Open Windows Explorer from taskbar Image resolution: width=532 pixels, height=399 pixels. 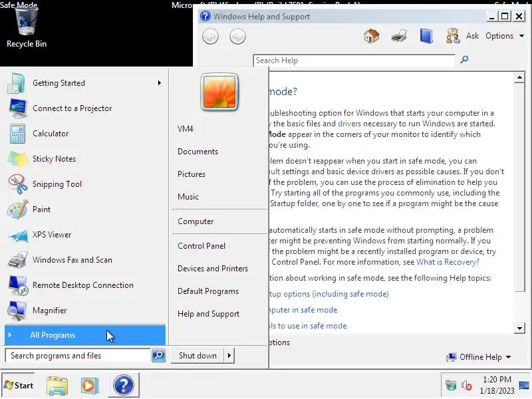click(57, 386)
